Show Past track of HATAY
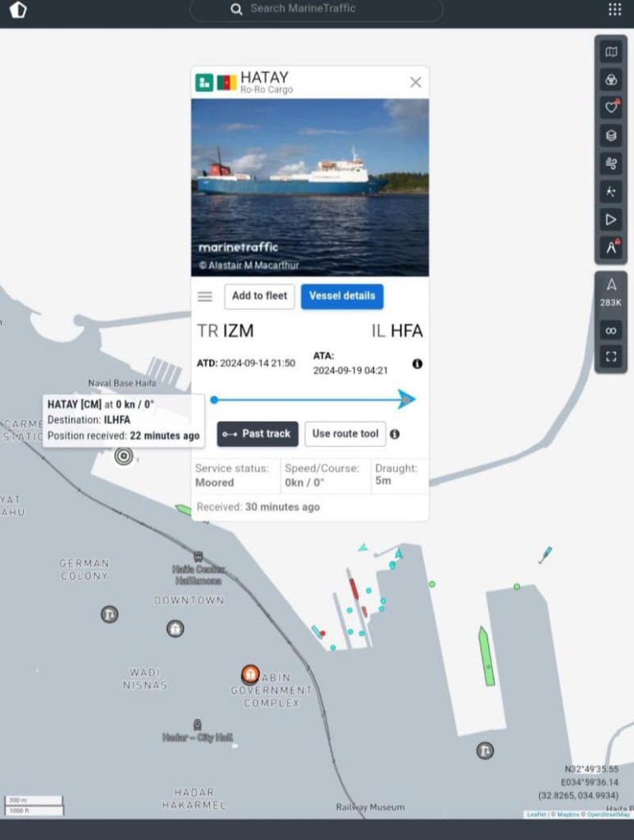This screenshot has height=840, width=634. (x=258, y=434)
